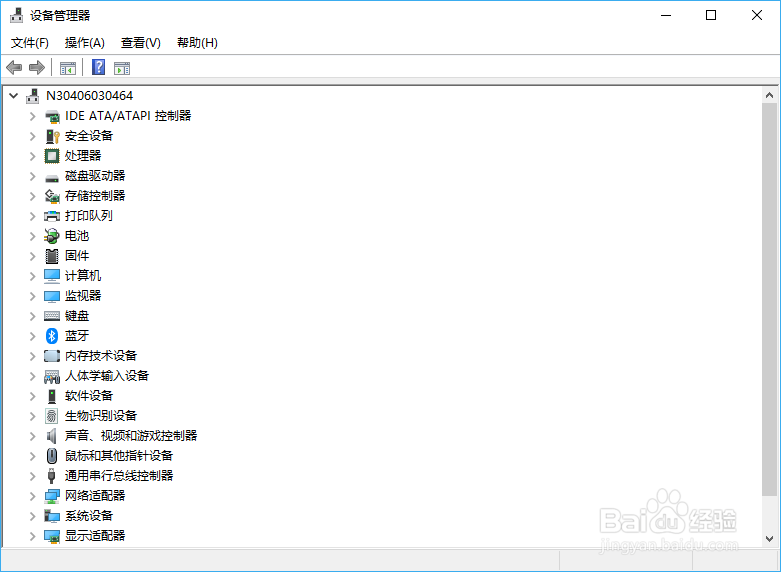
Task: Click the 系统设备 icon
Action: (x=52, y=516)
